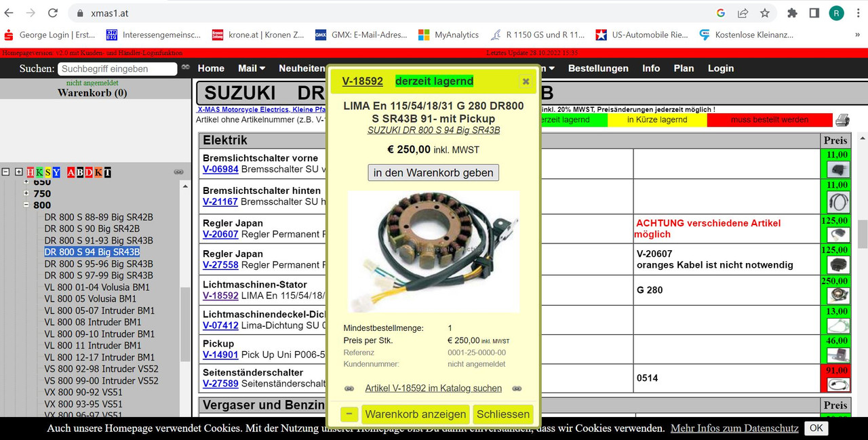This screenshot has width=868, height=440.
Task: Share this page via the share icon
Action: [743, 13]
